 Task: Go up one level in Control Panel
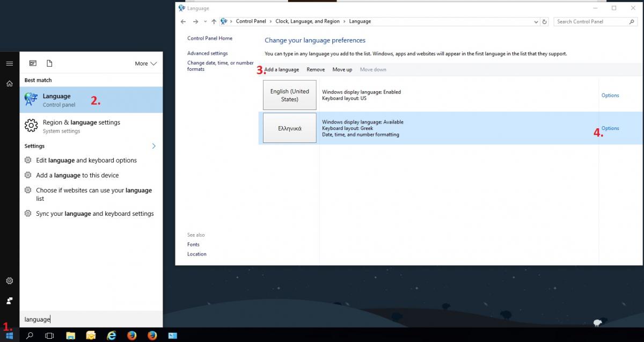[214, 22]
